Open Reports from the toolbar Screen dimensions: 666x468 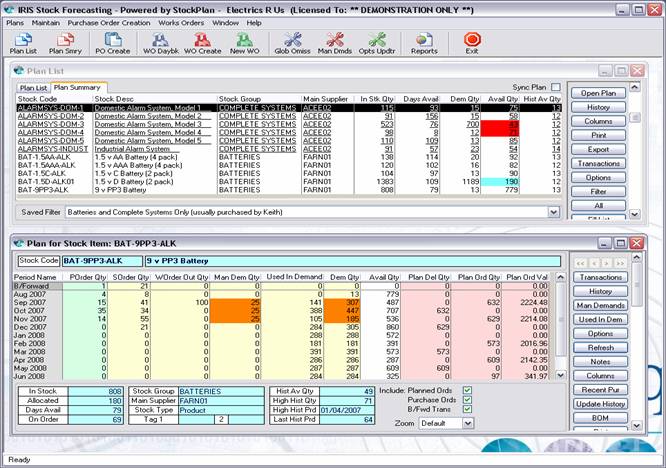point(424,42)
